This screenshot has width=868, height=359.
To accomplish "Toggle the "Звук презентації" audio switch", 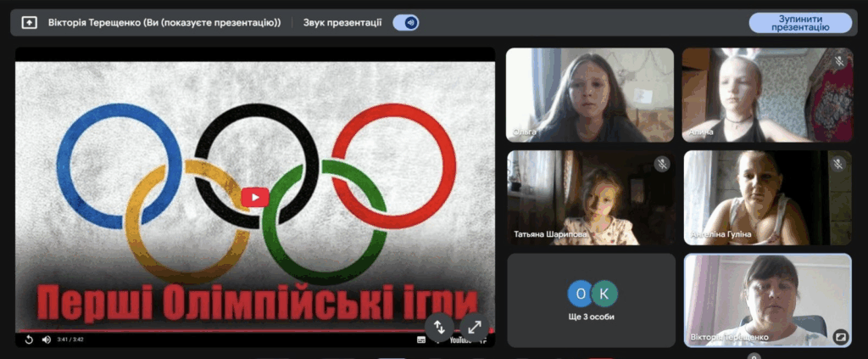I will point(406,23).
